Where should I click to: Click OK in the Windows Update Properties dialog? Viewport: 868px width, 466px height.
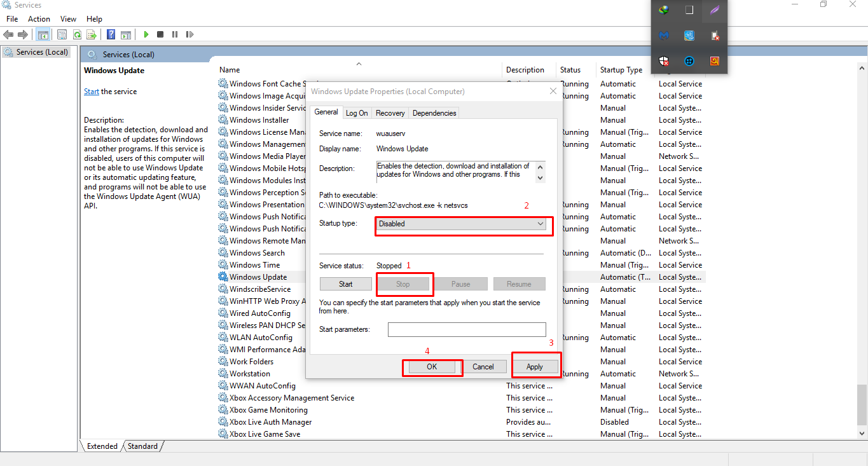click(x=432, y=367)
